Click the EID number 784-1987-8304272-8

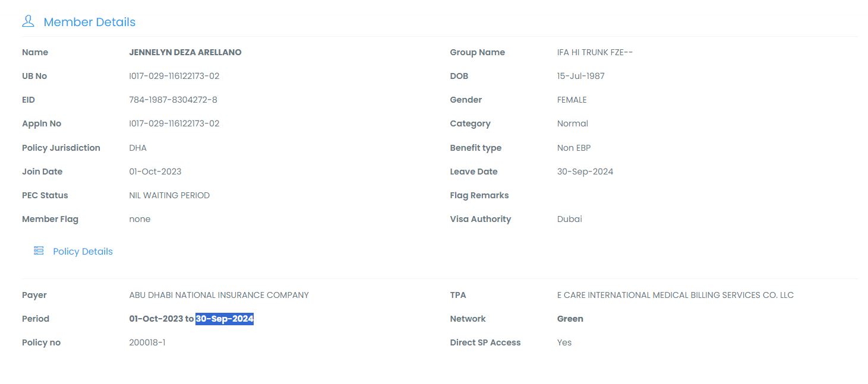173,100
